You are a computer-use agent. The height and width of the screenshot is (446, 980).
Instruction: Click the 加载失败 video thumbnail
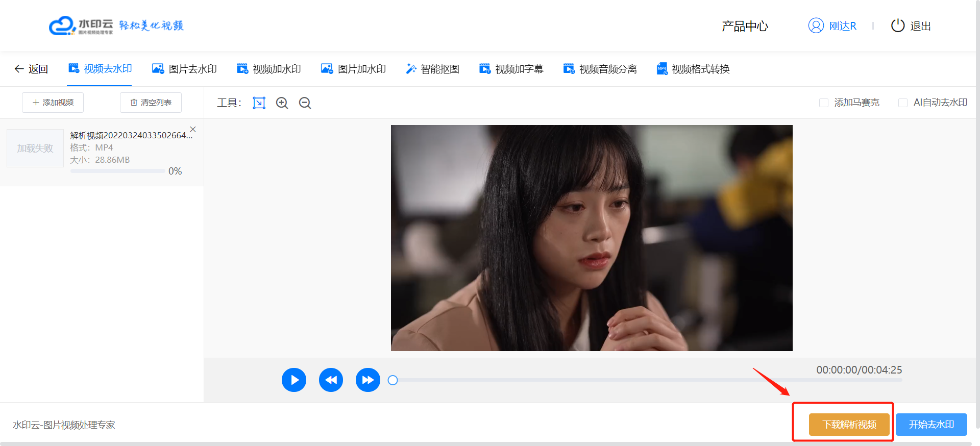click(x=35, y=148)
